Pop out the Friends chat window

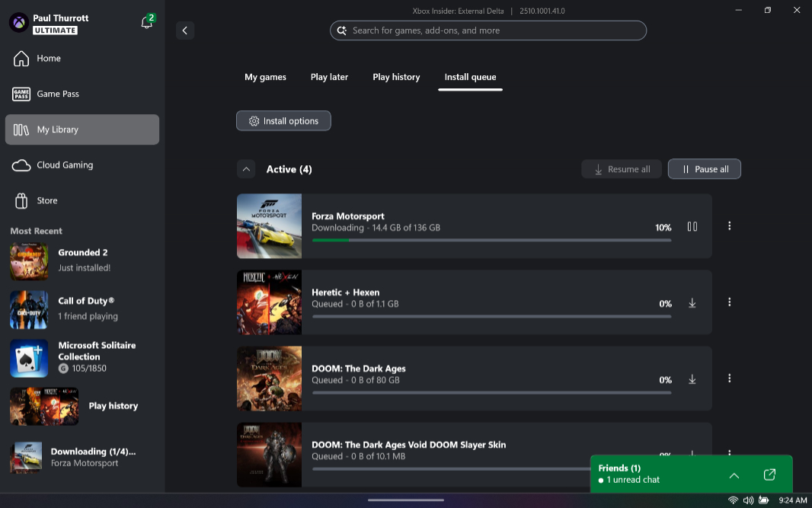[769, 475]
